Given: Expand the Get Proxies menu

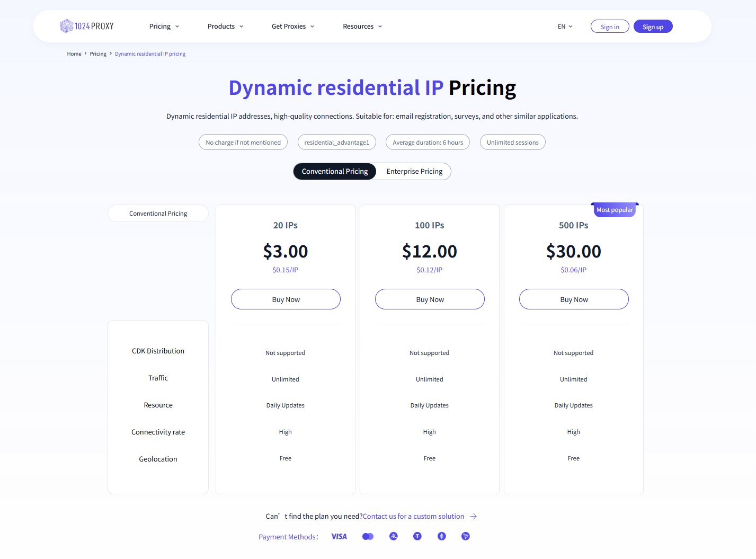Looking at the screenshot, I should point(293,26).
